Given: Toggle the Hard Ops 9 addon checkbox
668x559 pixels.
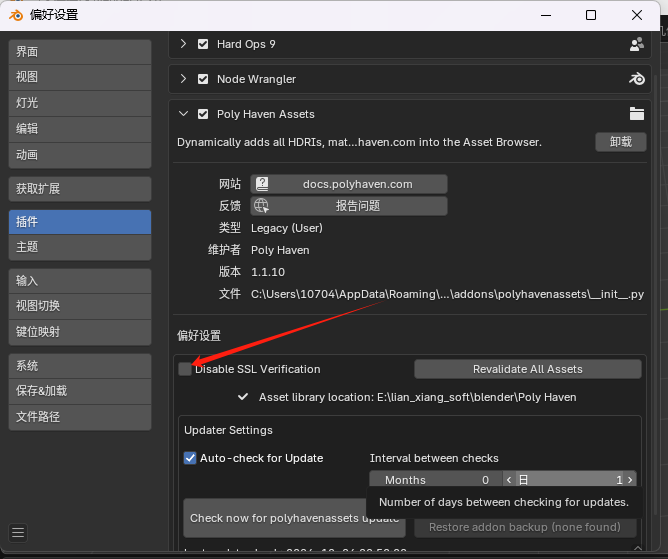Looking at the screenshot, I should pos(203,44).
